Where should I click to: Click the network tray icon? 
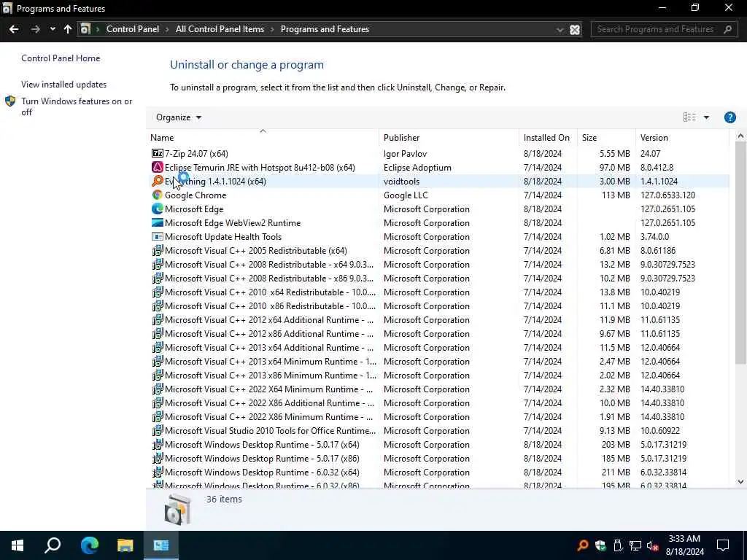tap(635, 545)
